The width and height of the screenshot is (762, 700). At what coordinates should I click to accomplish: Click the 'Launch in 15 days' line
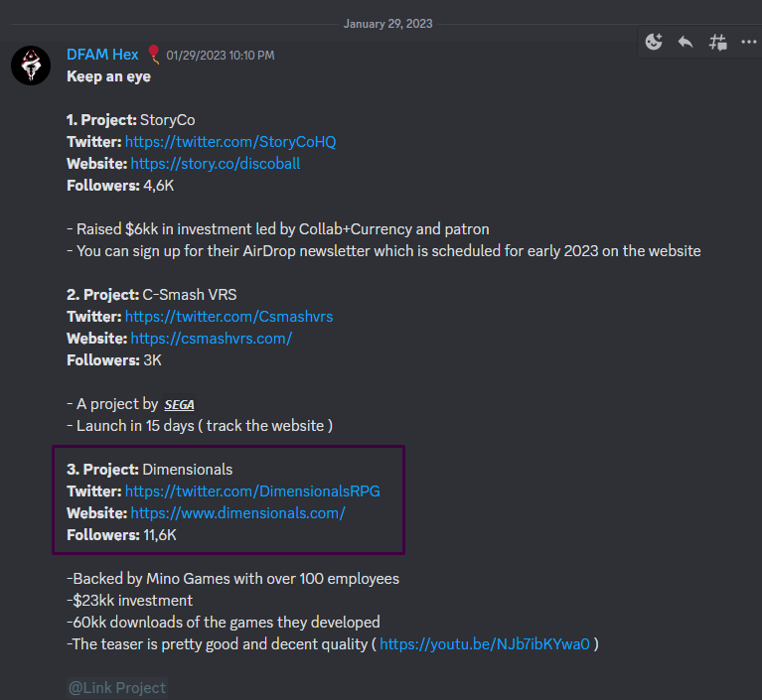200,426
